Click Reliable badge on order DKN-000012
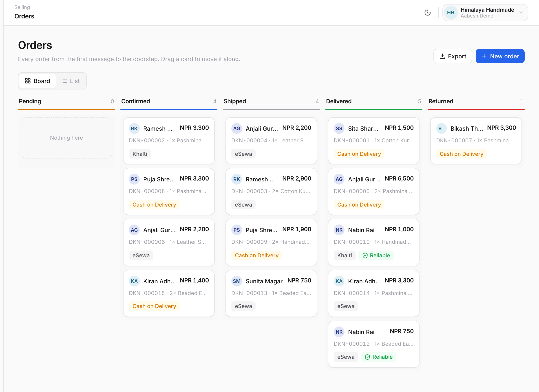The width and height of the screenshot is (539, 392). click(378, 357)
